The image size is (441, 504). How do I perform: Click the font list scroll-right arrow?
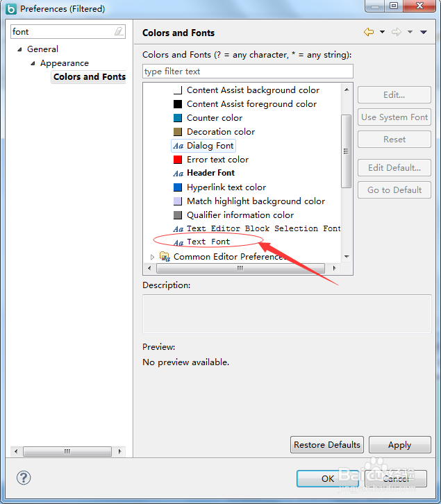(334, 268)
